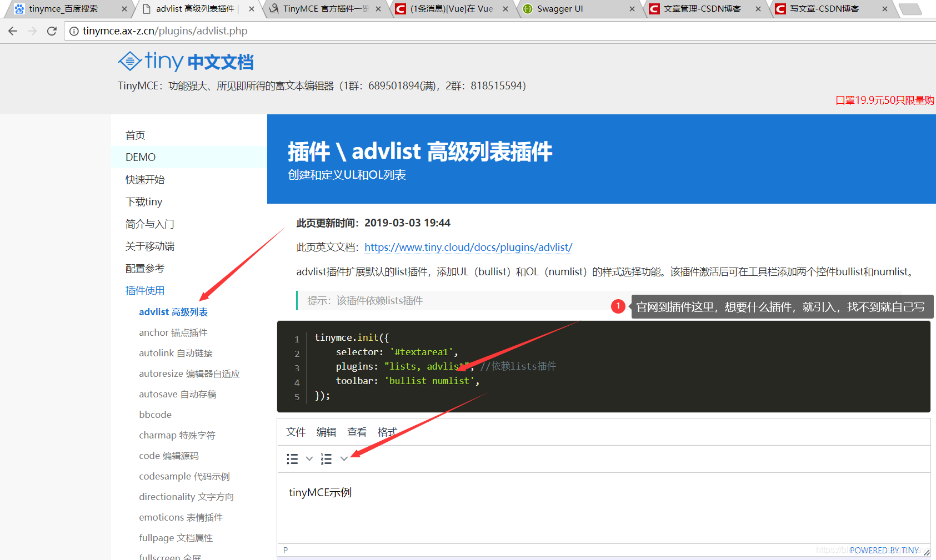Click the bullet list toolbar icon
Viewport: 936px width, 560px height.
[x=292, y=459]
